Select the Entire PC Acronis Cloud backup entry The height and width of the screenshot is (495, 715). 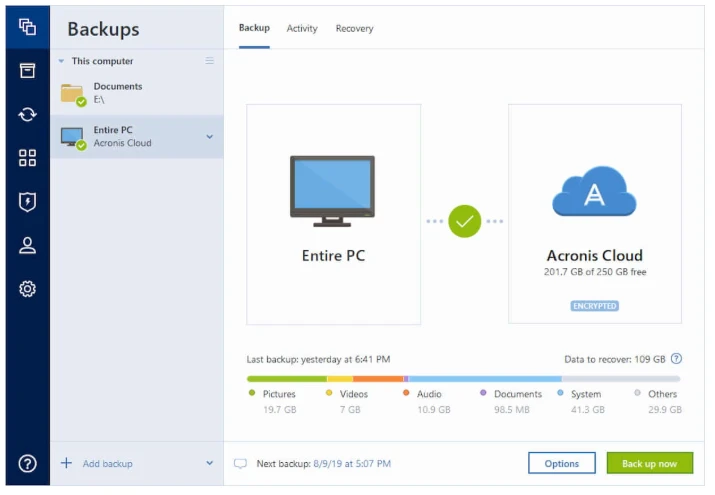pyautogui.click(x=137, y=137)
